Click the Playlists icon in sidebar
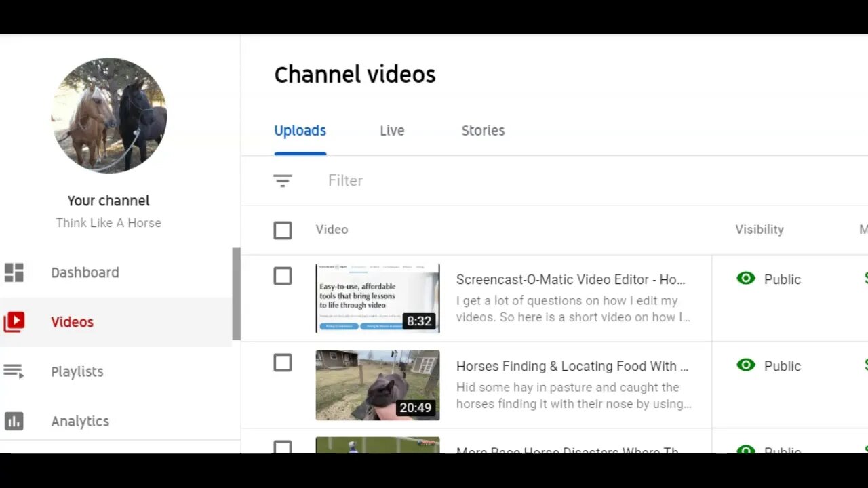Screen dimensions: 868x488 [14, 371]
